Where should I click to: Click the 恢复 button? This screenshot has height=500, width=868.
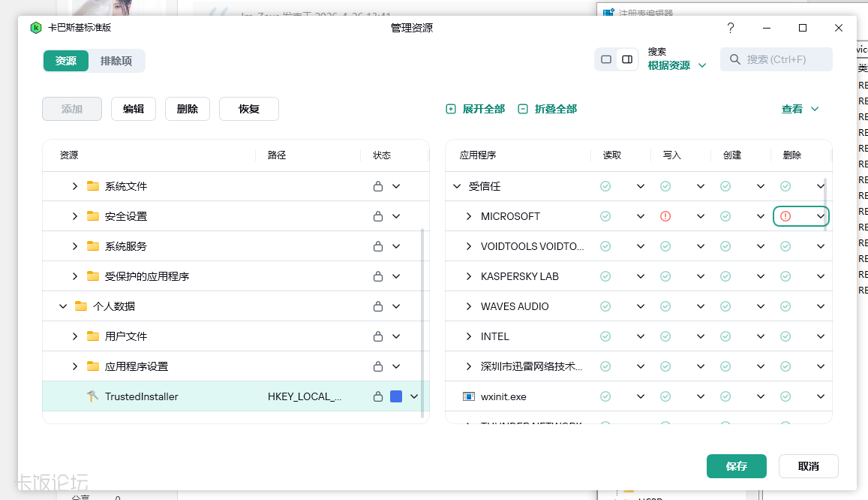pos(249,109)
